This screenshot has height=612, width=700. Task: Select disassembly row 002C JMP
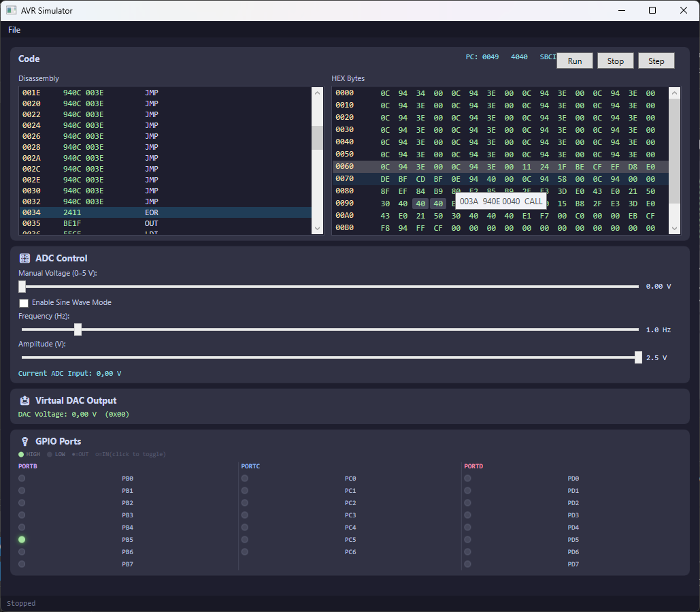coord(165,169)
